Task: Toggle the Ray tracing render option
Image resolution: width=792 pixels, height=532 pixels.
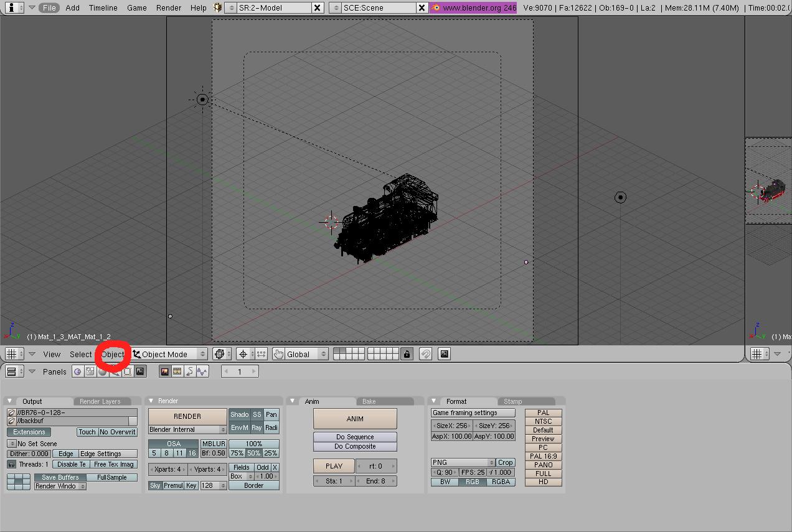Action: pos(257,428)
